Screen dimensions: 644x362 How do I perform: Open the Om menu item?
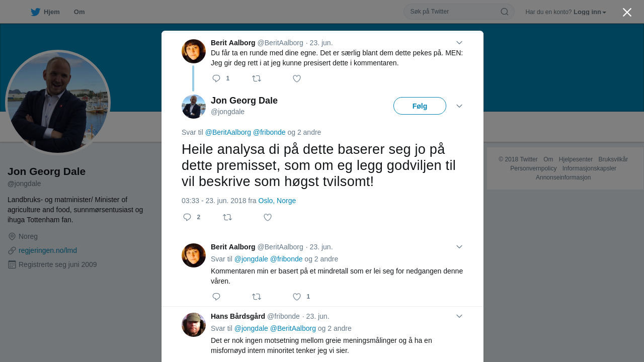[79, 12]
